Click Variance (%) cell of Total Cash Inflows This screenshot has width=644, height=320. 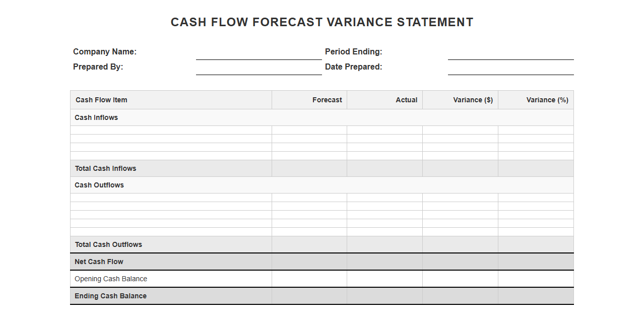[536, 168]
